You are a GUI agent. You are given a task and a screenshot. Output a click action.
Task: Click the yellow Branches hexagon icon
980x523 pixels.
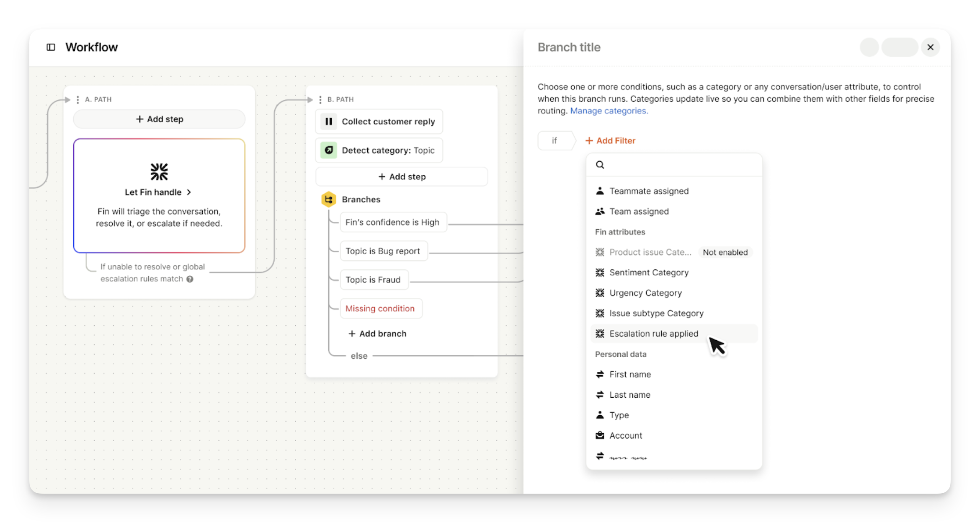(x=329, y=199)
